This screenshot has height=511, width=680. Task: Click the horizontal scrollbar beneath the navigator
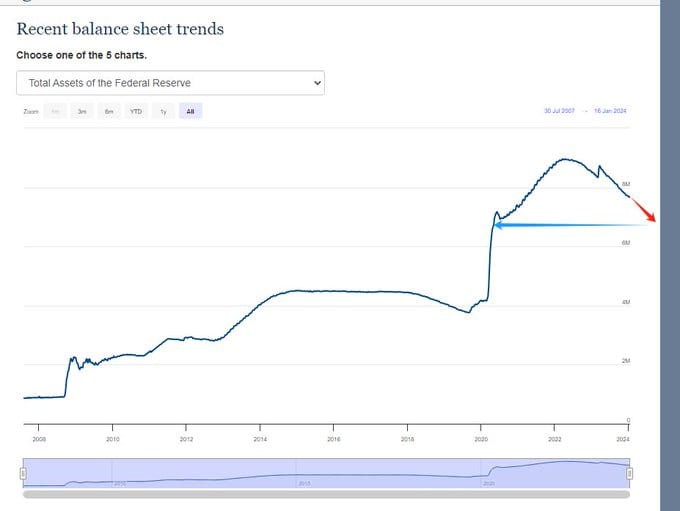(x=326, y=495)
